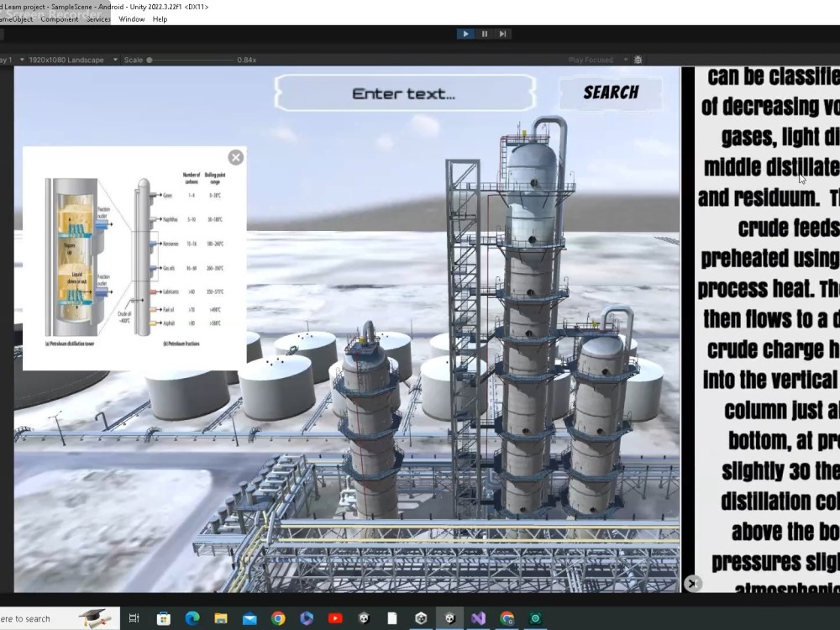Open the Play Focused mode dropdown
The image size is (840, 630).
click(x=594, y=60)
